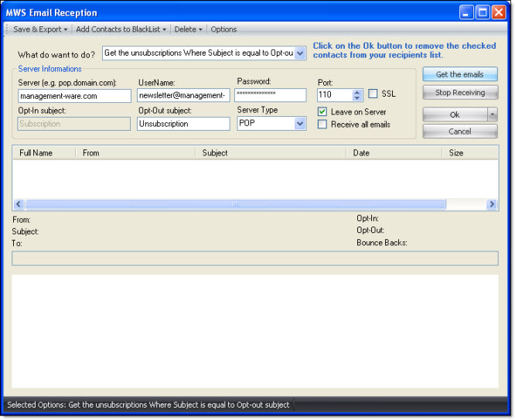515x420 pixels.
Task: Open the Save & Export menu
Action: pos(40,29)
